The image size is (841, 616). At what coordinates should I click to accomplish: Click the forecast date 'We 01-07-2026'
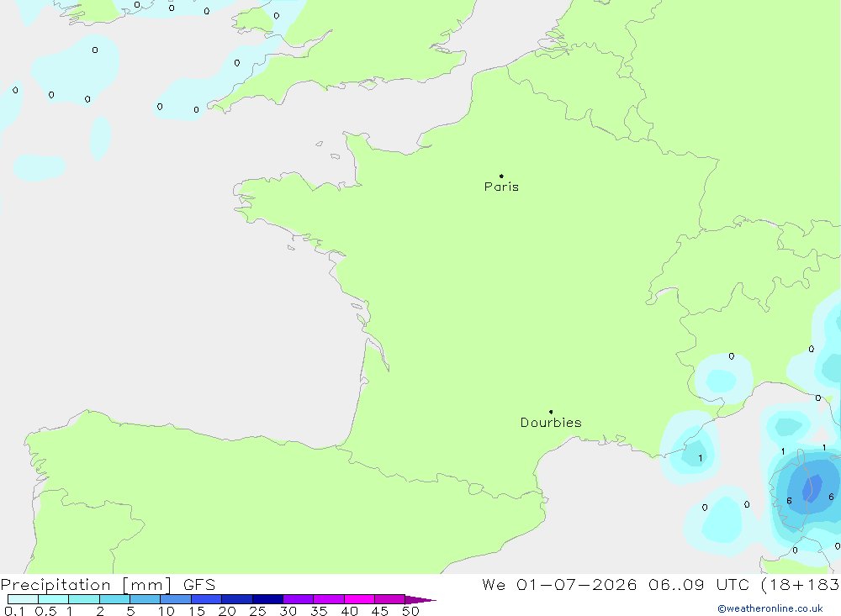(x=559, y=585)
